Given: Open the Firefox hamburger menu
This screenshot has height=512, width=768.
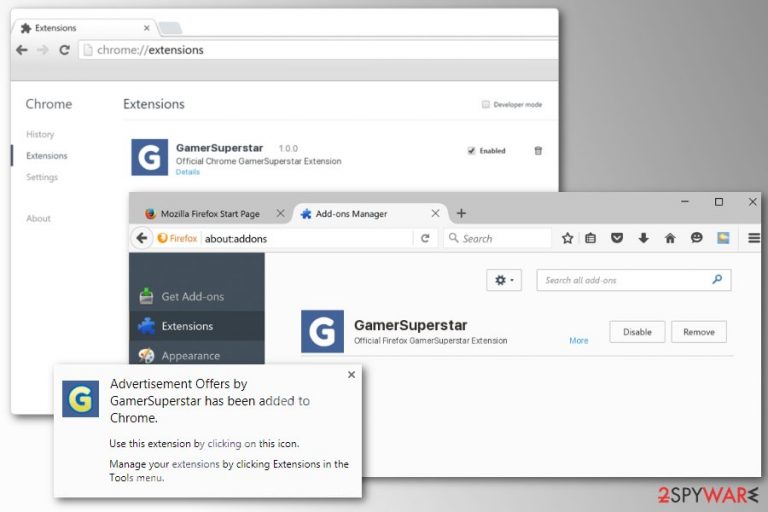Looking at the screenshot, I should tap(754, 238).
